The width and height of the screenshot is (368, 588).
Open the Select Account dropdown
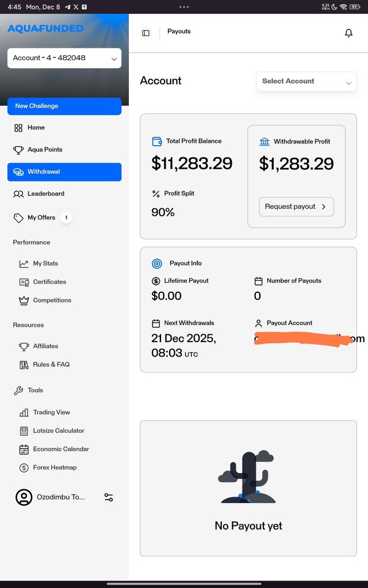pos(306,82)
